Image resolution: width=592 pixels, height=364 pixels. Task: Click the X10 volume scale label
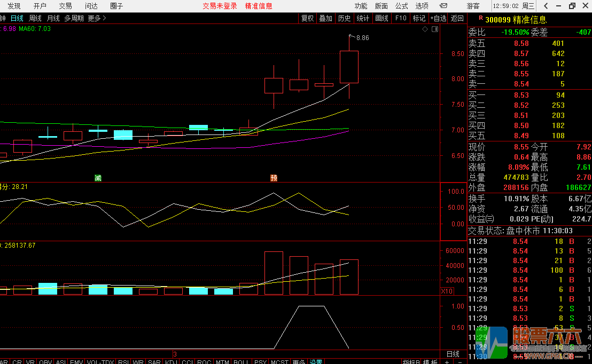pos(447,291)
